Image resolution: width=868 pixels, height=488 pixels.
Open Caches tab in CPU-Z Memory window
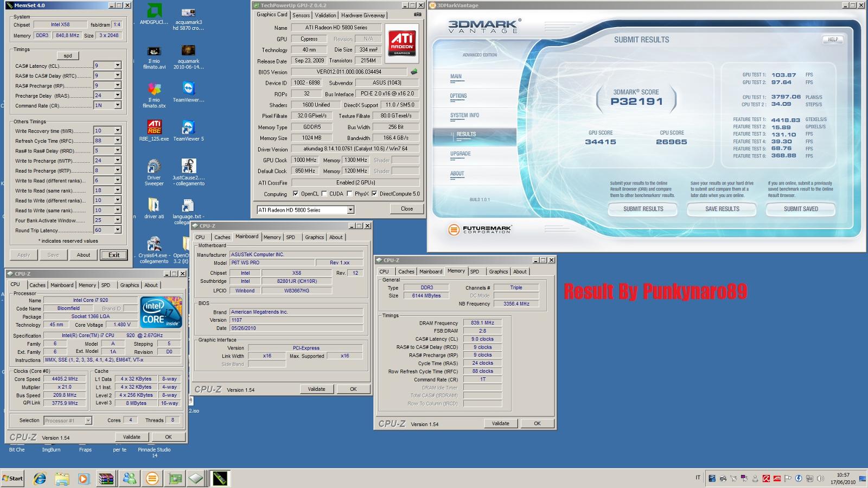[406, 271]
